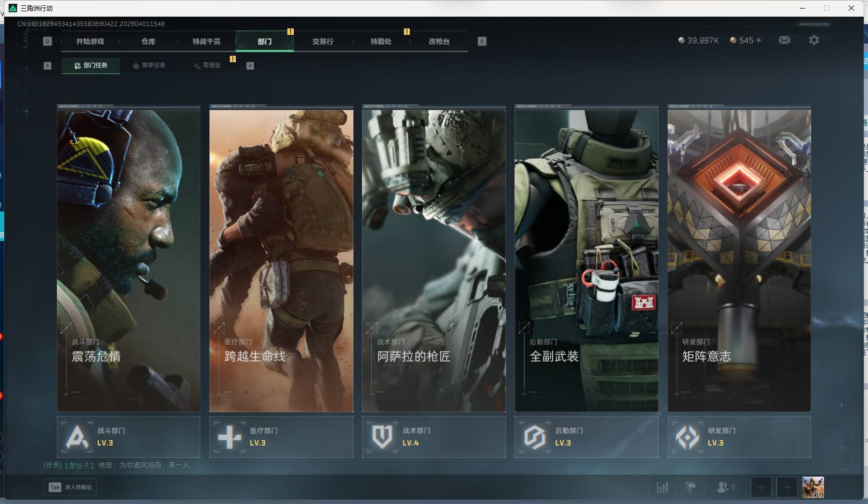Click the statistics bar chart icon
The image size is (868, 504).
663,487
